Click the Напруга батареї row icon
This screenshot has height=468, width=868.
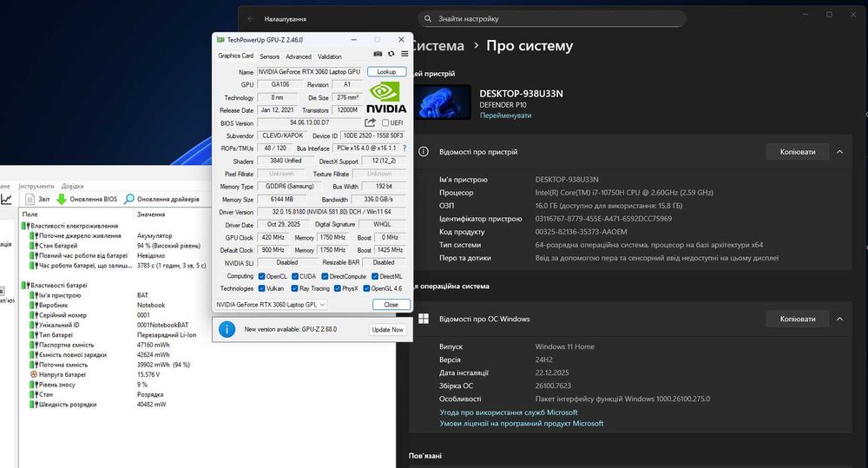34,375
